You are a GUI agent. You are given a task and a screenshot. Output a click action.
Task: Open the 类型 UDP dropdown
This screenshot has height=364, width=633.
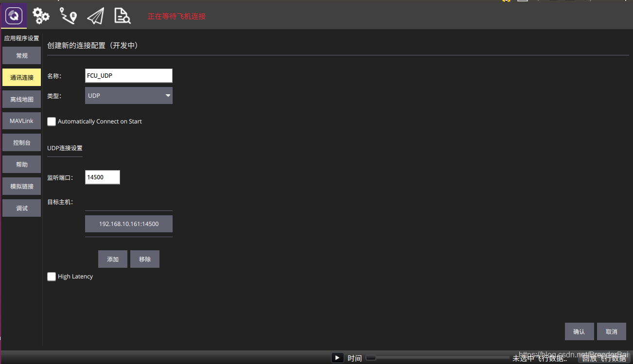(129, 95)
